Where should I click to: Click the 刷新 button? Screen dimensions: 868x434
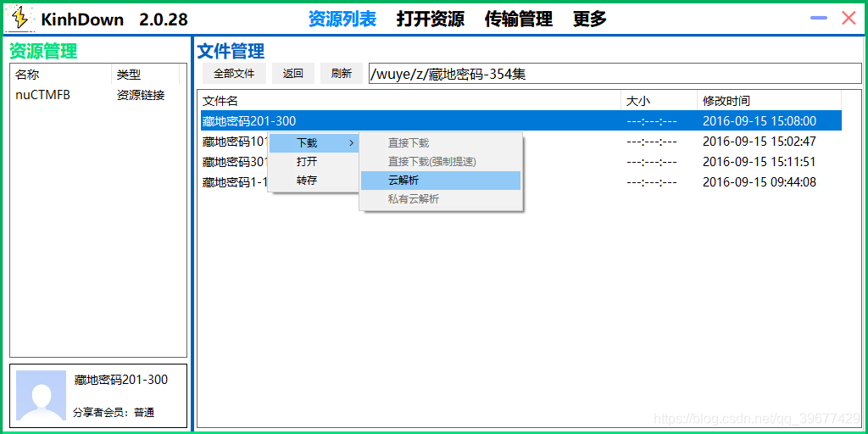coord(342,73)
